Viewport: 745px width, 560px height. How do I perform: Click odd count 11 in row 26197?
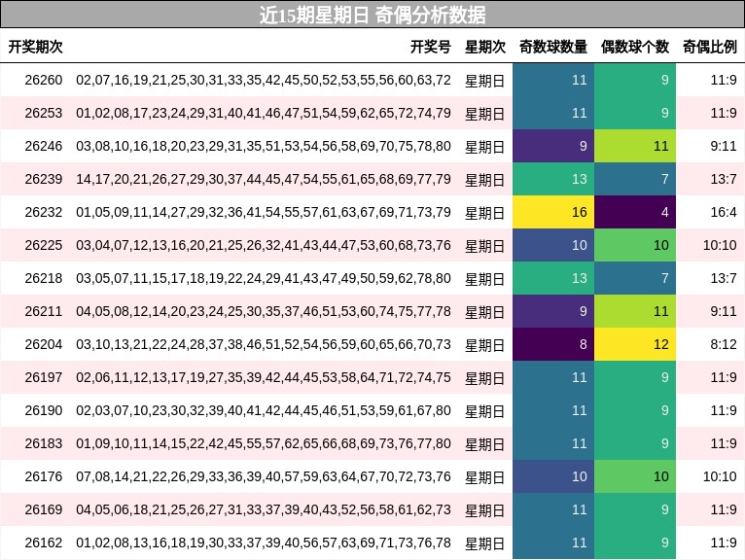[x=553, y=377]
